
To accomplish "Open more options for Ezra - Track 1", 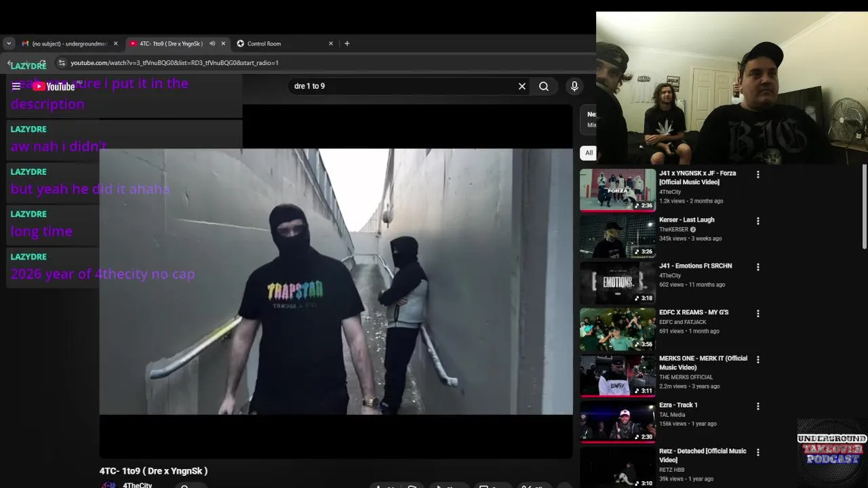I will point(758,406).
